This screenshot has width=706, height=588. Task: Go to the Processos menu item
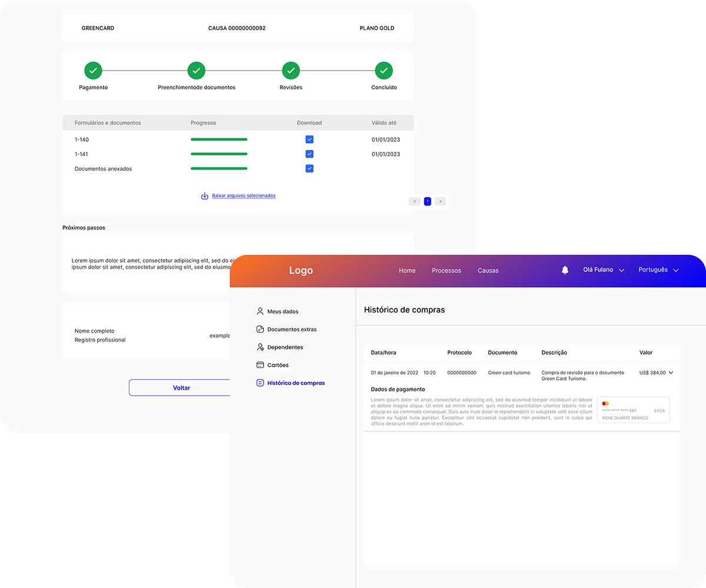click(447, 271)
